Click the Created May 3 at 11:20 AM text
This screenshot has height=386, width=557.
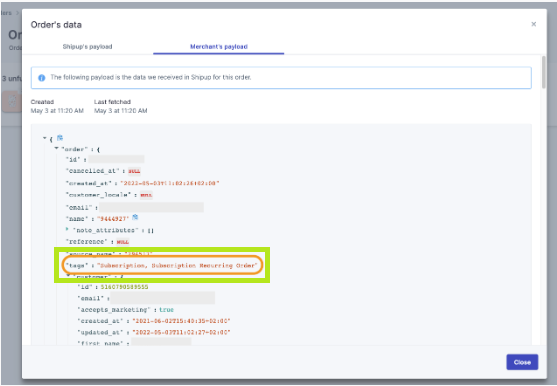coord(57,110)
